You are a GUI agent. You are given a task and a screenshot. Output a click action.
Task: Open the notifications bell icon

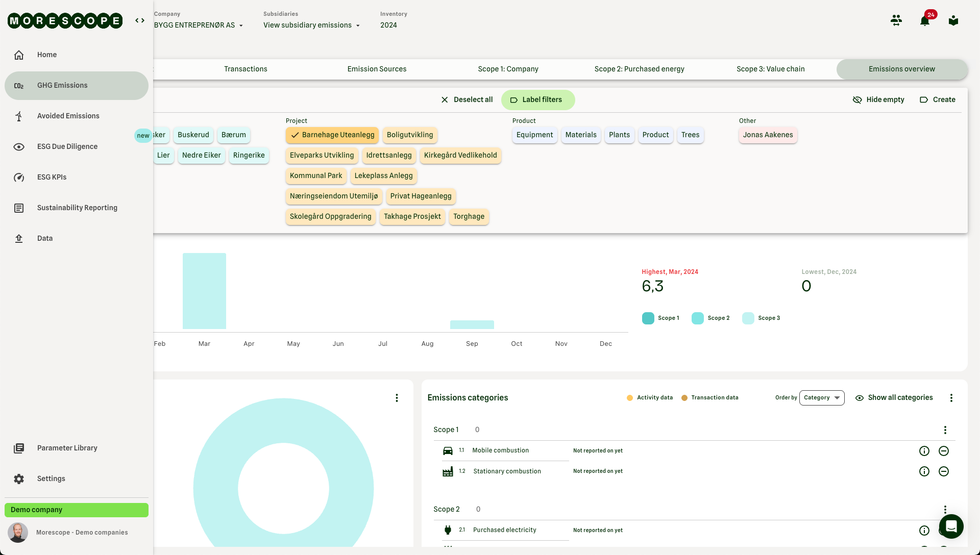(x=924, y=21)
